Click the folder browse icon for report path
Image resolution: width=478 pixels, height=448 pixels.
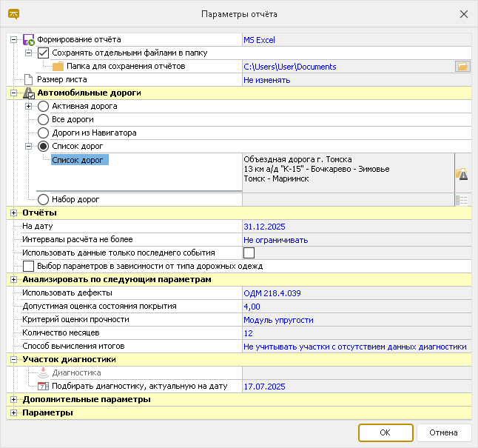[x=462, y=67]
